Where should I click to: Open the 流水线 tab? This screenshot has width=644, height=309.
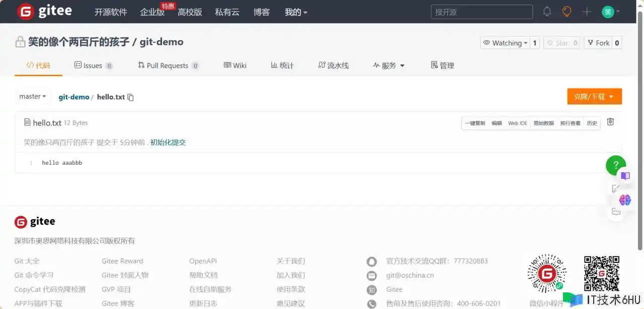[334, 65]
